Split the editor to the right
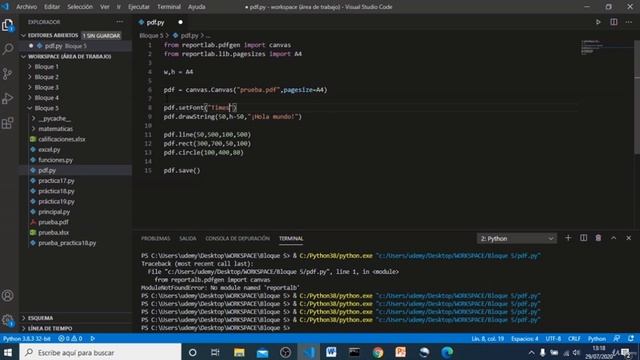This screenshot has height=360, width=640. point(613,22)
